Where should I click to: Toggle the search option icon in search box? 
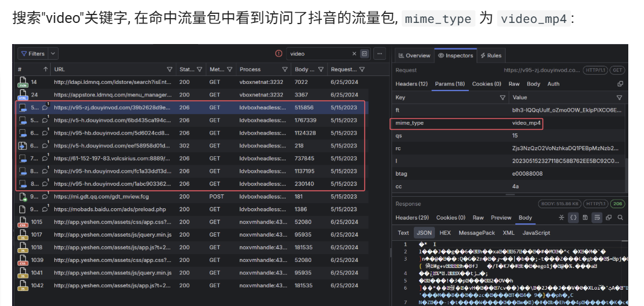364,54
